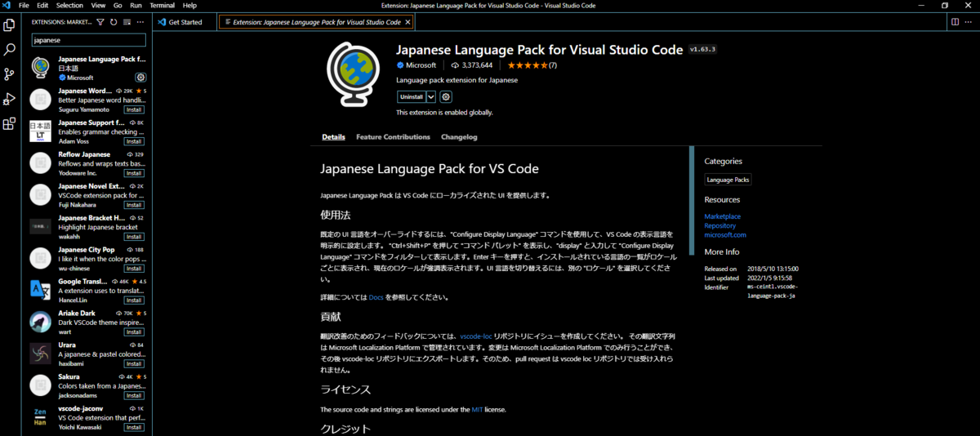
Task: Open the Run menu
Action: [x=136, y=6]
